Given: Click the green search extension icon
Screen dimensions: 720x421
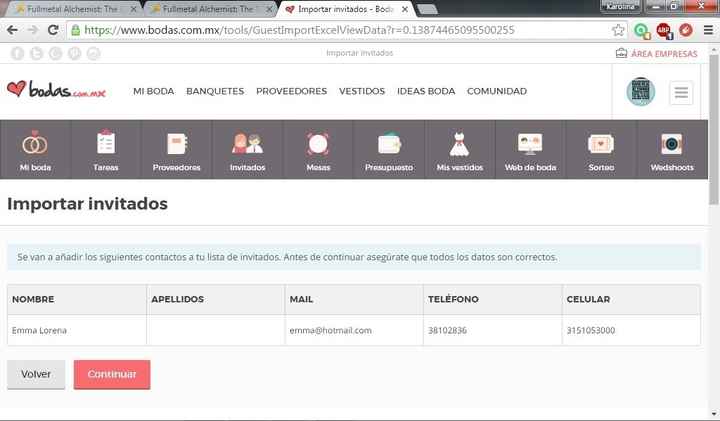Looking at the screenshot, I should tap(642, 31).
